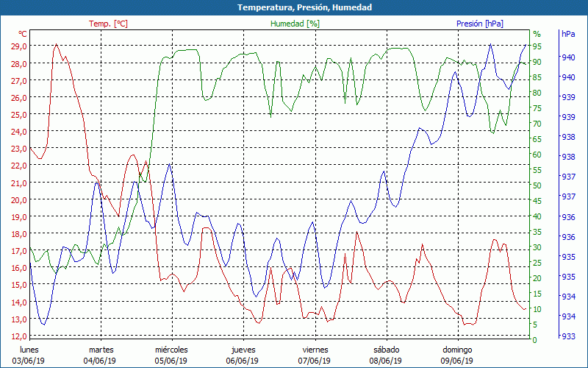Click temperature axis value "22,0"

18,166
